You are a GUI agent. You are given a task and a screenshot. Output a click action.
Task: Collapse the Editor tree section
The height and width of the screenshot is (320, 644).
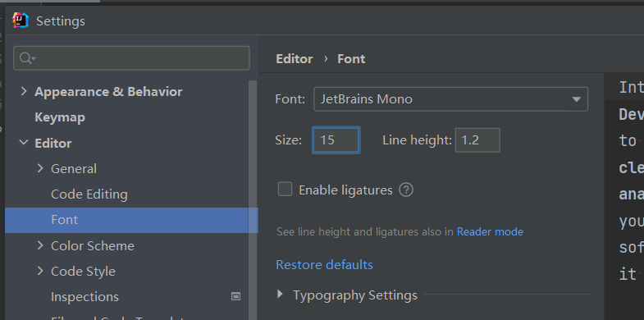click(24, 143)
